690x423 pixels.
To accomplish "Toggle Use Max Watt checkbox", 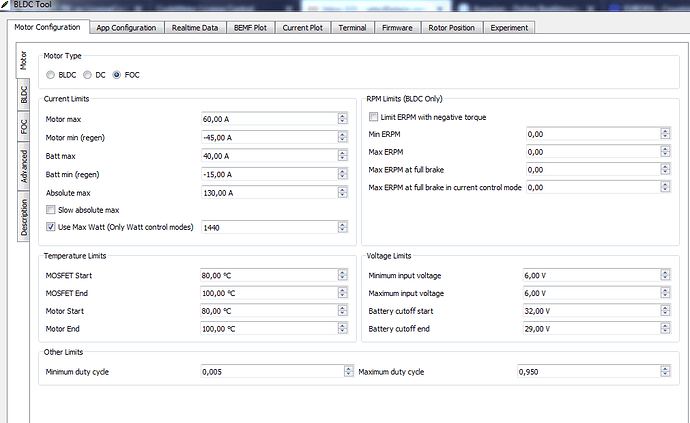I will (x=51, y=227).
